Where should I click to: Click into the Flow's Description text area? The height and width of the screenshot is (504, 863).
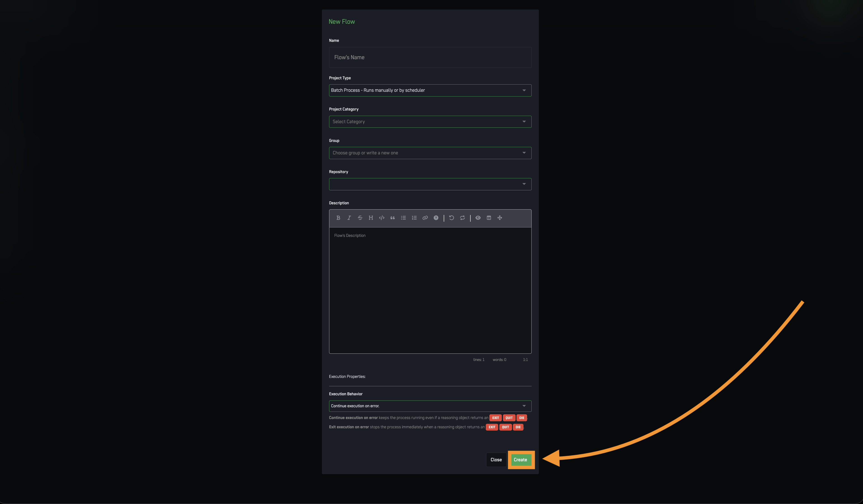click(430, 290)
